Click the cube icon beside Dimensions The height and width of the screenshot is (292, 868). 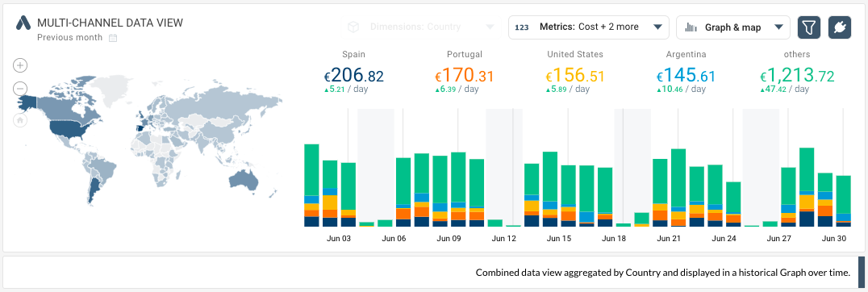[x=353, y=27]
